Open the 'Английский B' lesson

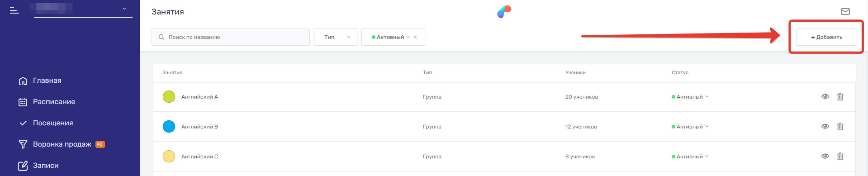(x=199, y=127)
